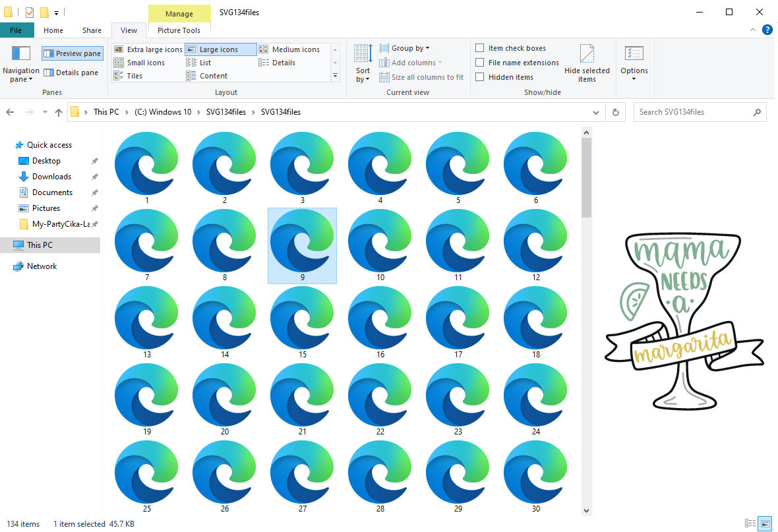Switch to the Share ribbon tab

click(92, 30)
